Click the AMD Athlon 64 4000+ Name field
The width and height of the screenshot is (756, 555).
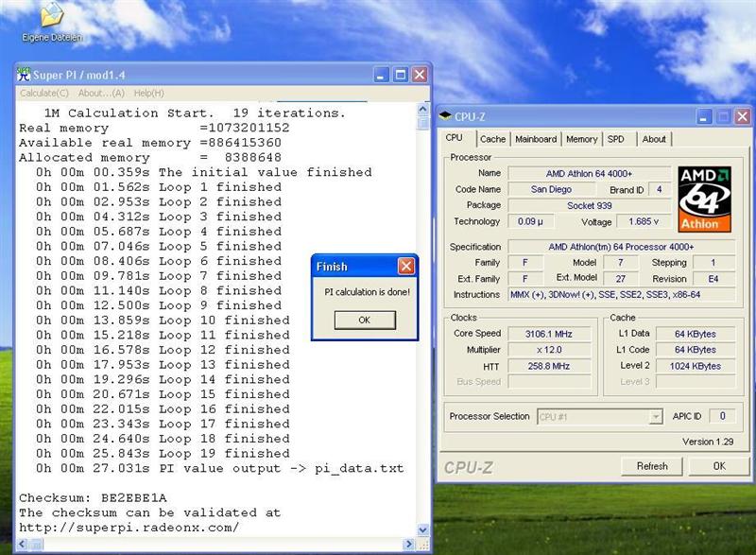tap(589, 174)
